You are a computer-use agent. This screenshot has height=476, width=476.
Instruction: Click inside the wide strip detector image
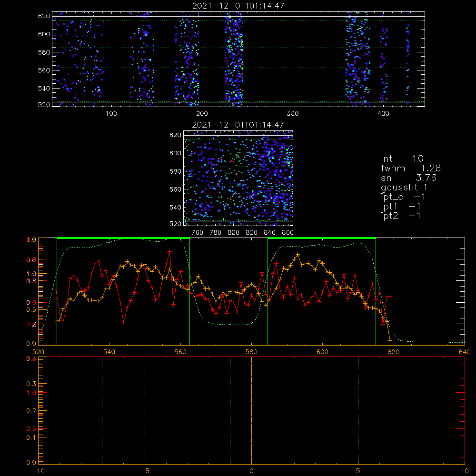point(238,59)
